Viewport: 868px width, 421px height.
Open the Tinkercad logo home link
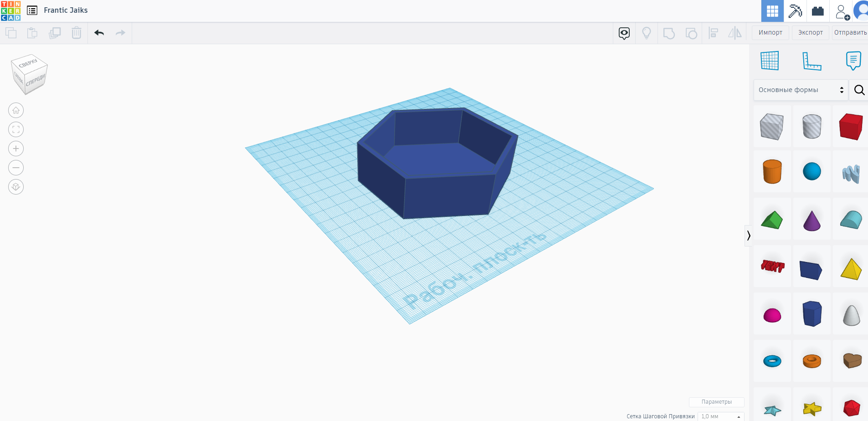10,10
